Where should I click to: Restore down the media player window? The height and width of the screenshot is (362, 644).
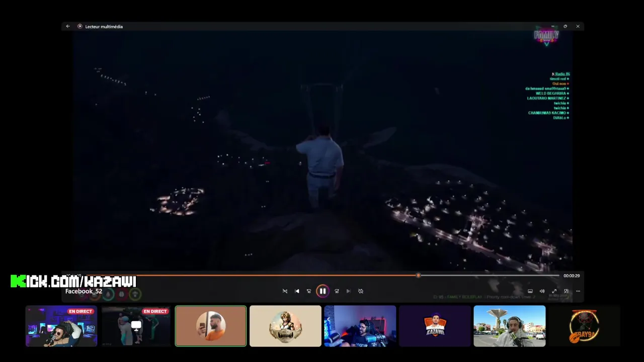565,26
